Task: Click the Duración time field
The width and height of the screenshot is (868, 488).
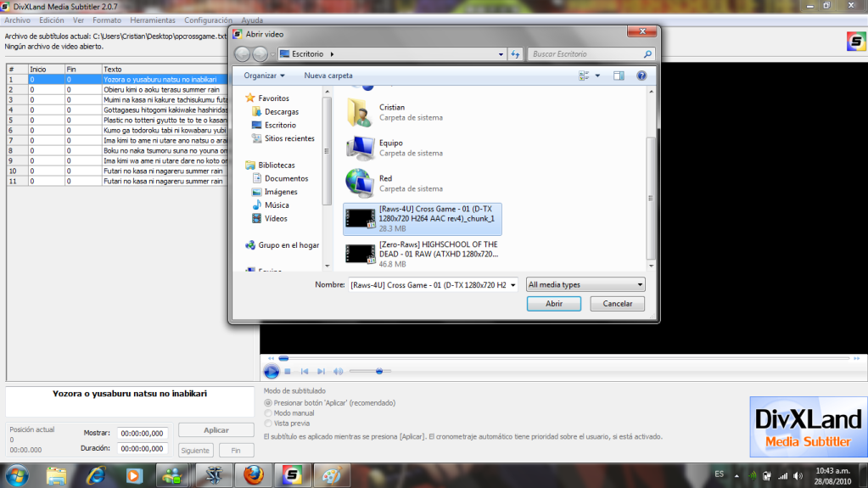Action: pos(143,449)
